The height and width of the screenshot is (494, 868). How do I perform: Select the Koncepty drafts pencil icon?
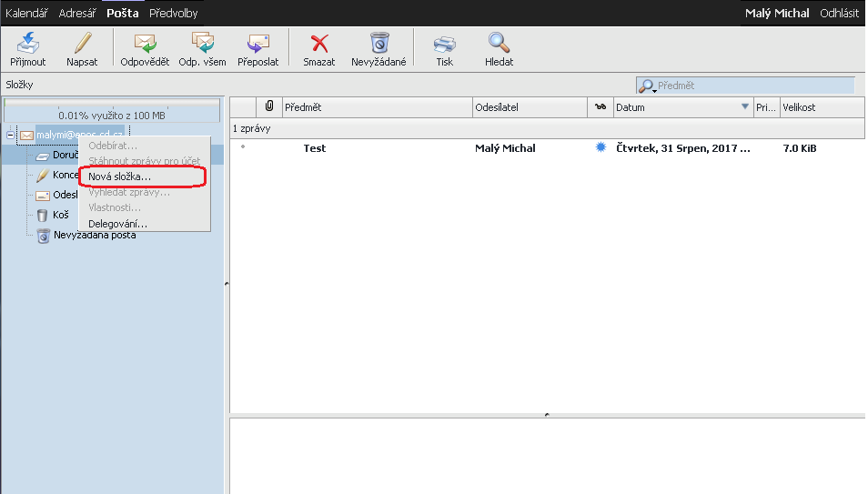tap(43, 176)
